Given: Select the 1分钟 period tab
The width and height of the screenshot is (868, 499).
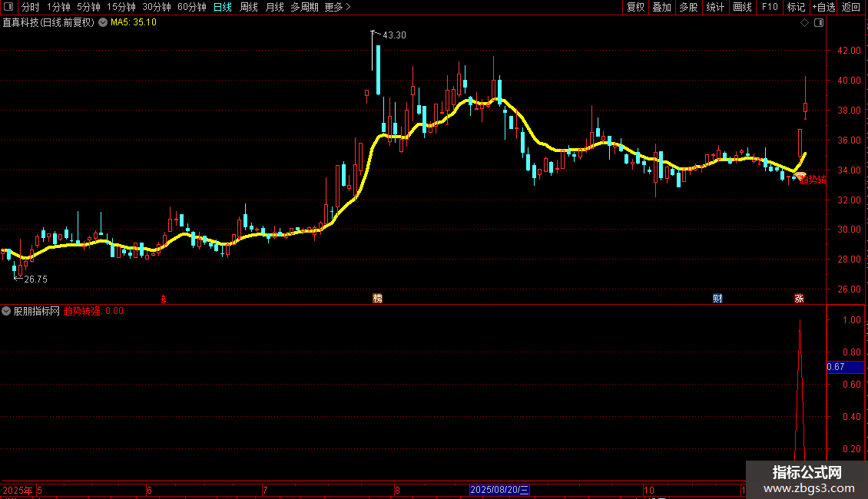Looking at the screenshot, I should click(x=58, y=7).
